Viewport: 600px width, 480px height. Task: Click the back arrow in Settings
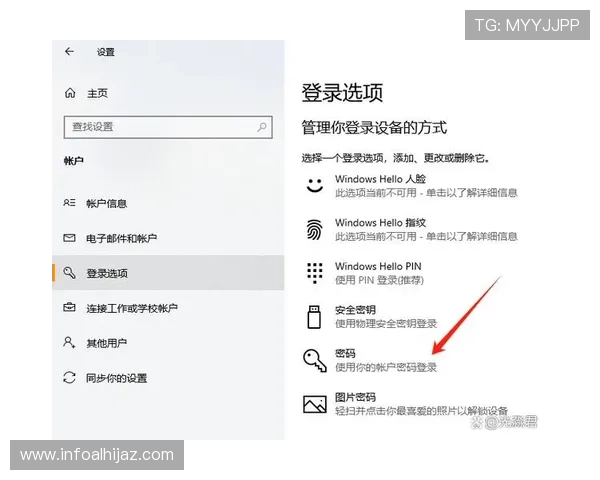[x=69, y=51]
